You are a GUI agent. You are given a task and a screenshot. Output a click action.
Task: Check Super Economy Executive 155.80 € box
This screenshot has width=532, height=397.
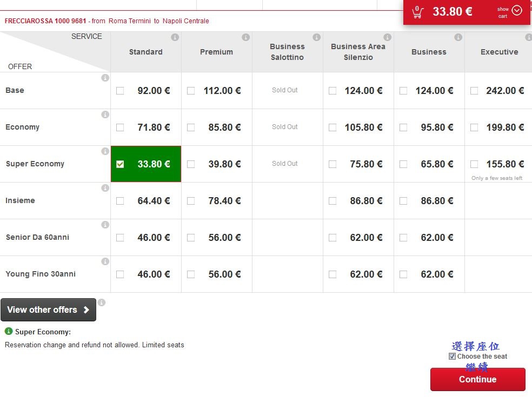[474, 164]
